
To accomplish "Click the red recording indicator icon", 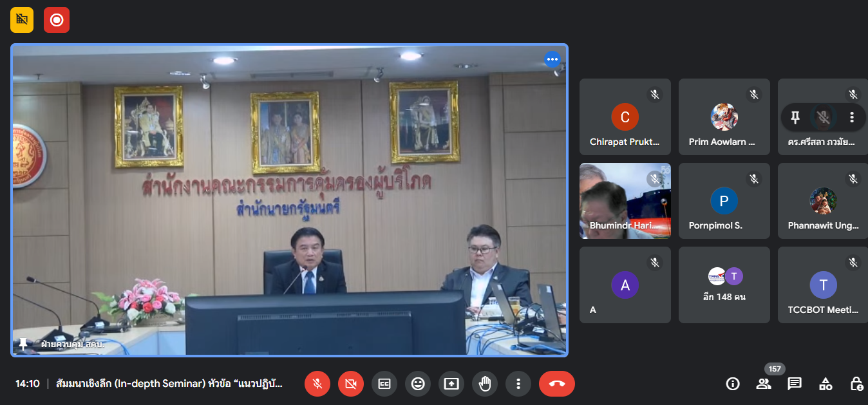I will click(57, 20).
